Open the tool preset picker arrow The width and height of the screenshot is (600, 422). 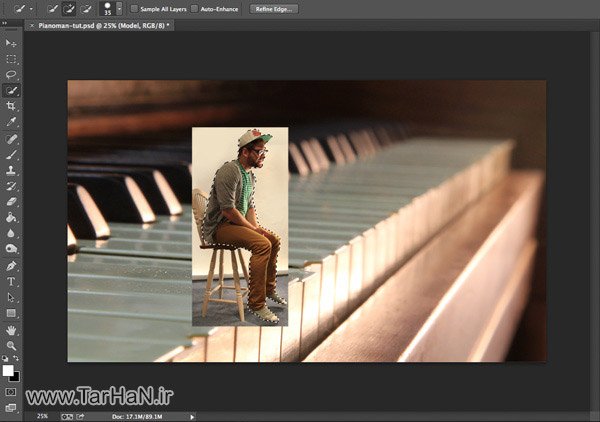(x=32, y=8)
